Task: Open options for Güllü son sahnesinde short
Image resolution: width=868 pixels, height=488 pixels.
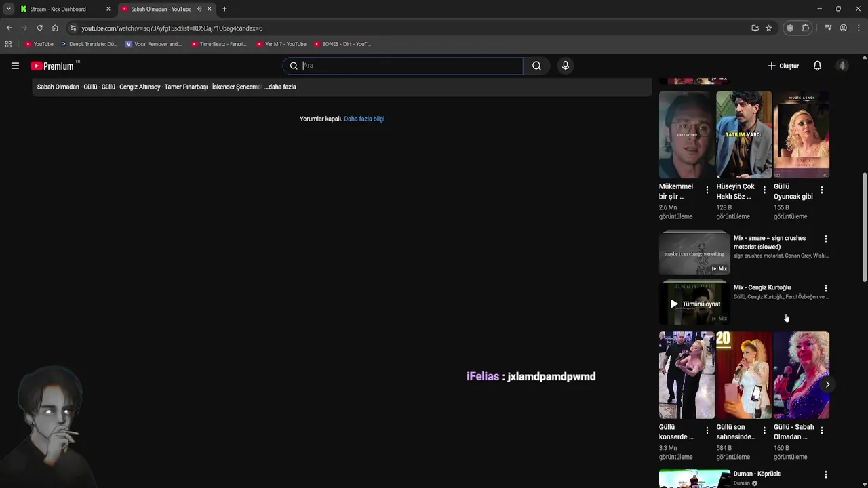Action: tap(764, 431)
